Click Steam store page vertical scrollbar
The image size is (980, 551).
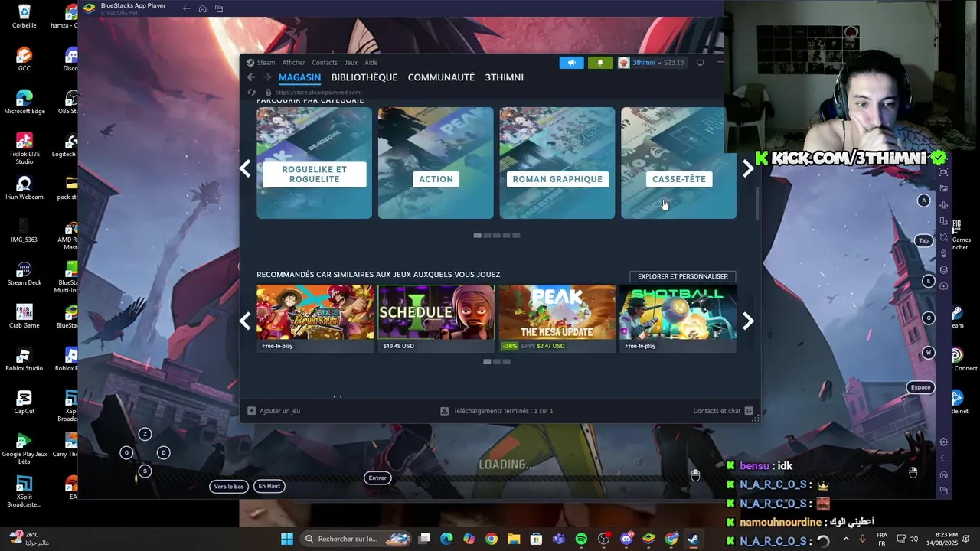click(x=757, y=203)
